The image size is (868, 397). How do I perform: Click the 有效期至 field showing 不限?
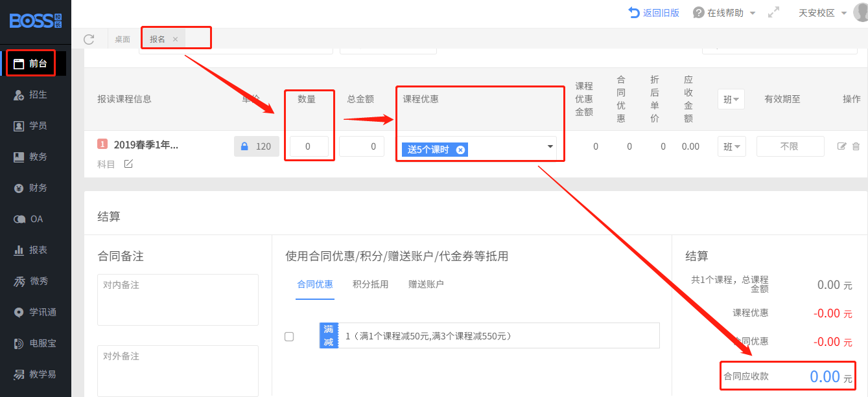click(x=790, y=146)
